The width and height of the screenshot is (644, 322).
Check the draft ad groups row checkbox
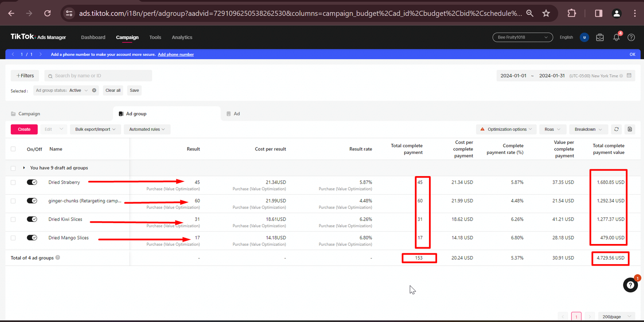pyautogui.click(x=13, y=168)
